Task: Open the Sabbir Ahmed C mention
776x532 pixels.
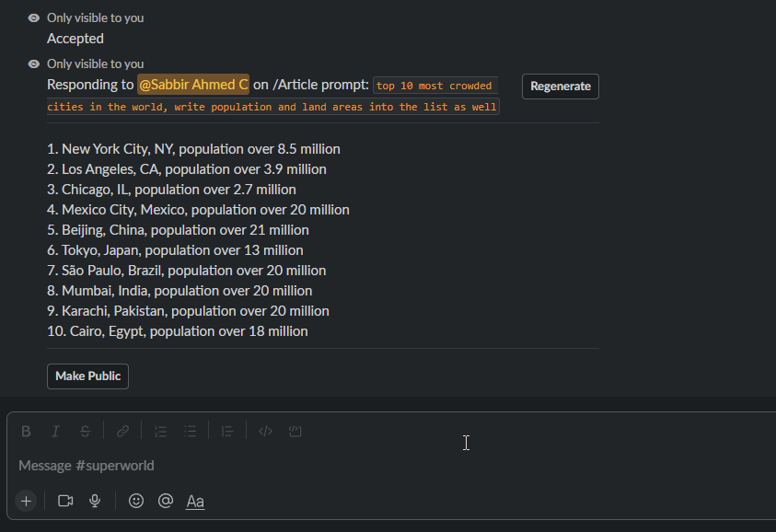Action: [x=192, y=84]
